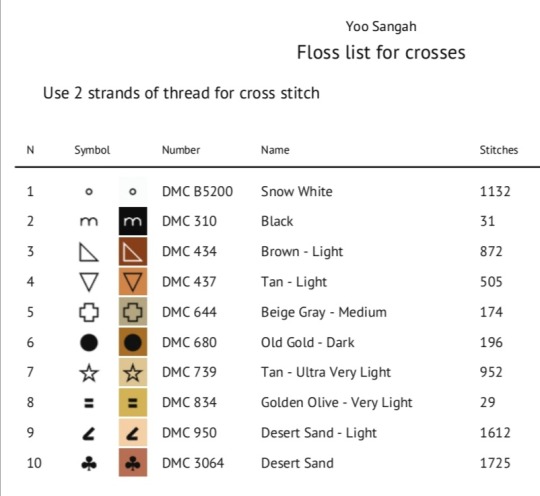Click the black color swatch for DMC 310

[x=133, y=221]
